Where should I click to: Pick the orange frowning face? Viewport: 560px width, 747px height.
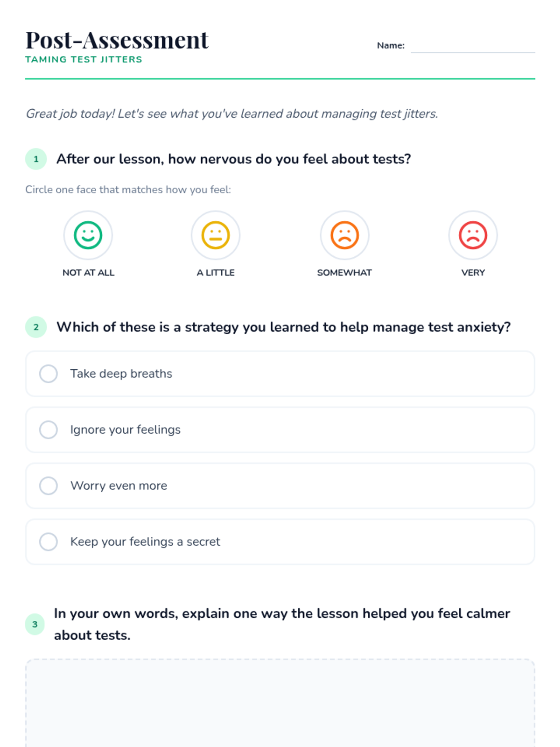(344, 235)
